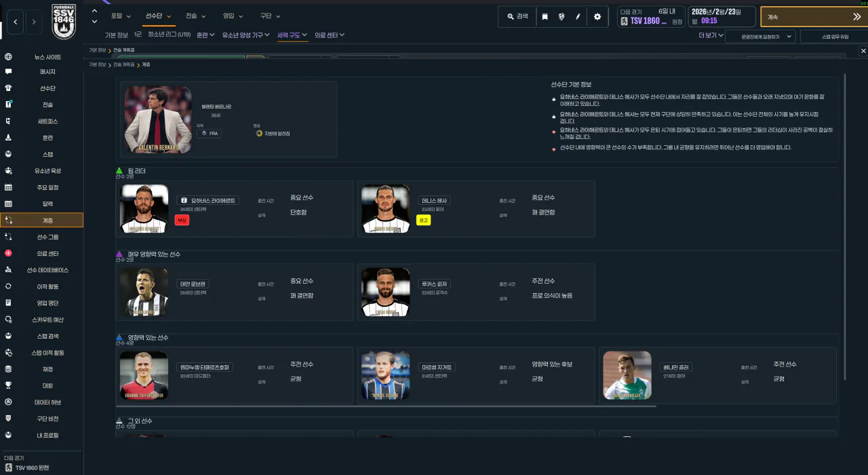The width and height of the screenshot is (868, 475).
Task: Open the 달력 calendar sidebar icon
Action: click(8, 204)
